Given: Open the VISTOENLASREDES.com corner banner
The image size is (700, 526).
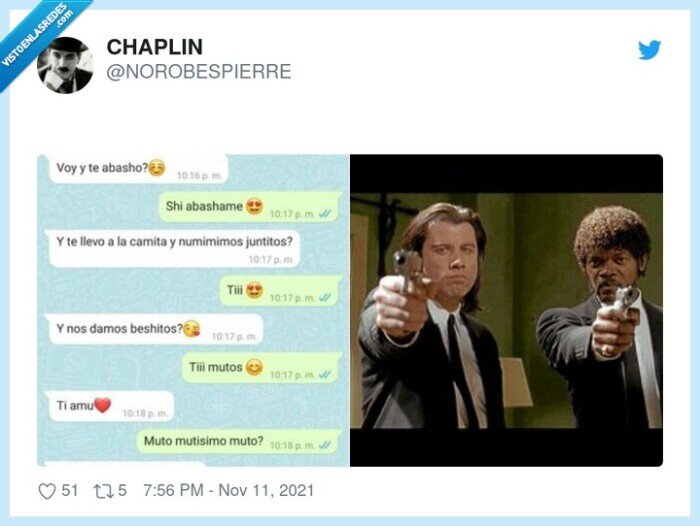Looking at the screenshot, I should click(38, 36).
